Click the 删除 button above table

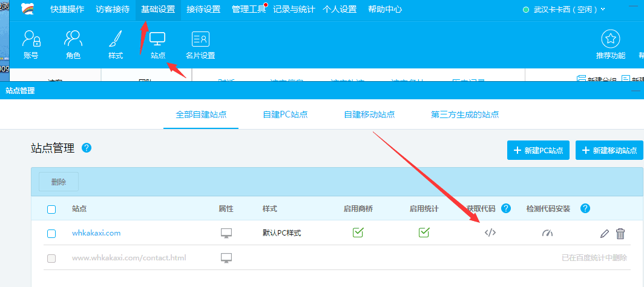click(59, 182)
